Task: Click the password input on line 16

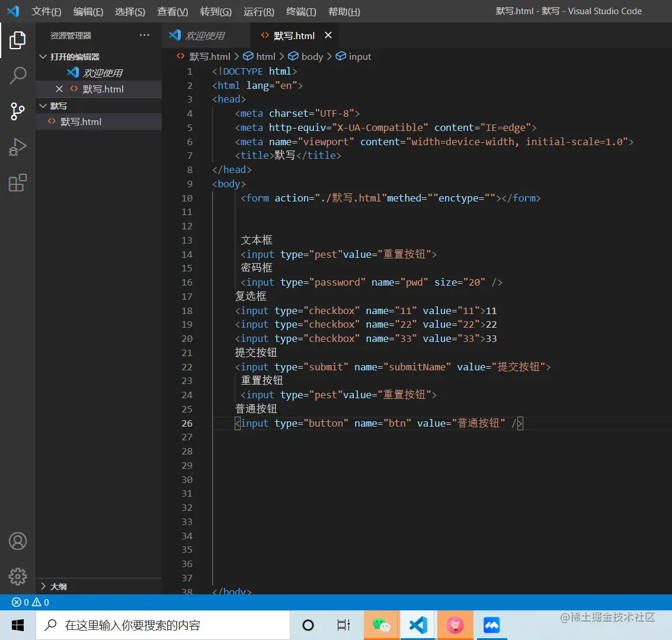Action: [371, 282]
